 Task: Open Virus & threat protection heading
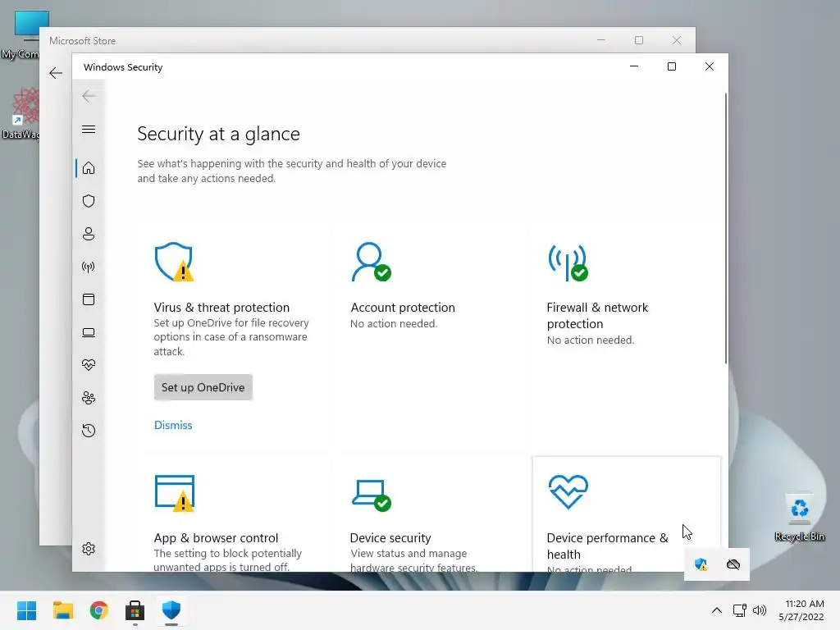pyautogui.click(x=221, y=308)
